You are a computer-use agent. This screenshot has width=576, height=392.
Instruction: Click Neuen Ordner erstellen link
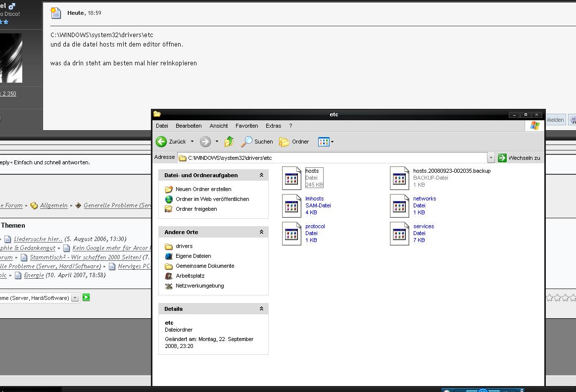point(203,189)
